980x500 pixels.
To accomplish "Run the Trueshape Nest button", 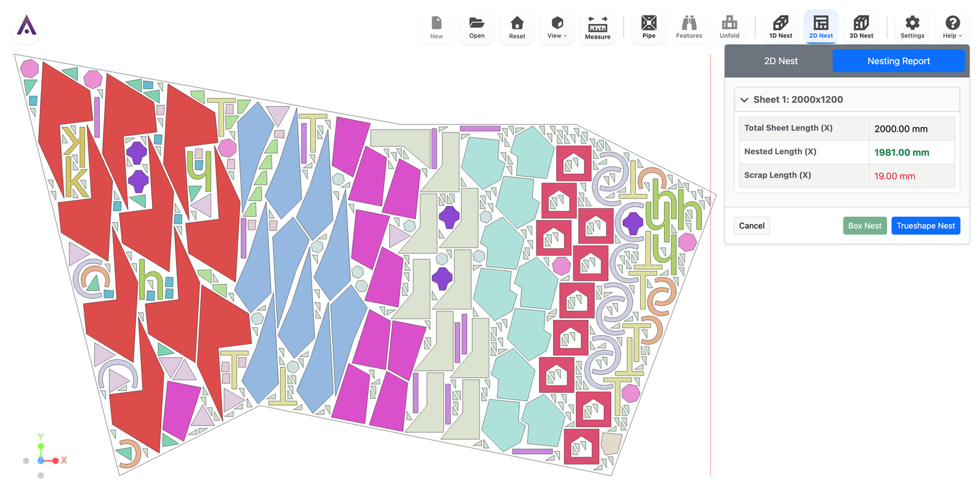I will pyautogui.click(x=925, y=226).
